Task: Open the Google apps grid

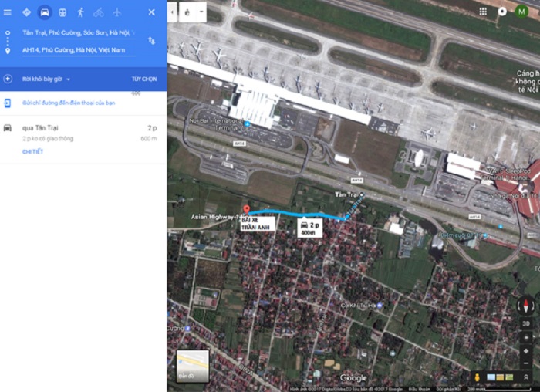Action: point(483,12)
